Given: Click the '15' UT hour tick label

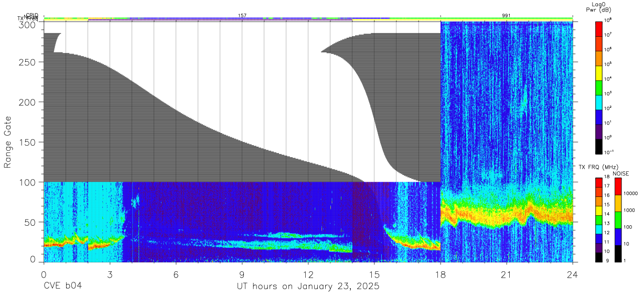Looking at the screenshot, I should tap(374, 274).
